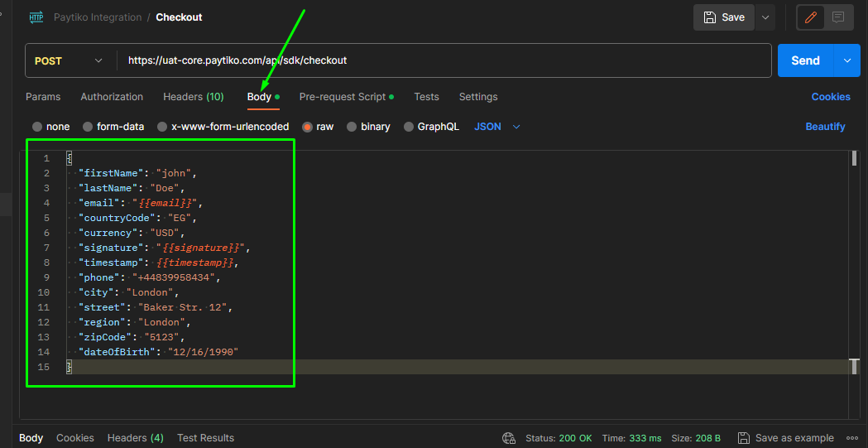The width and height of the screenshot is (868, 448).
Task: Click the floppy disk Save icon
Action: [x=710, y=17]
